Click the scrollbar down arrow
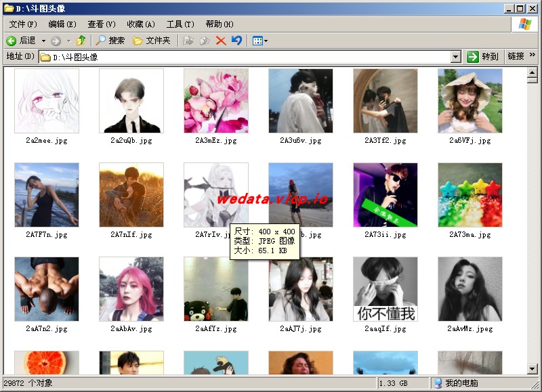Image resolution: width=542 pixels, height=392 pixels. [533, 369]
